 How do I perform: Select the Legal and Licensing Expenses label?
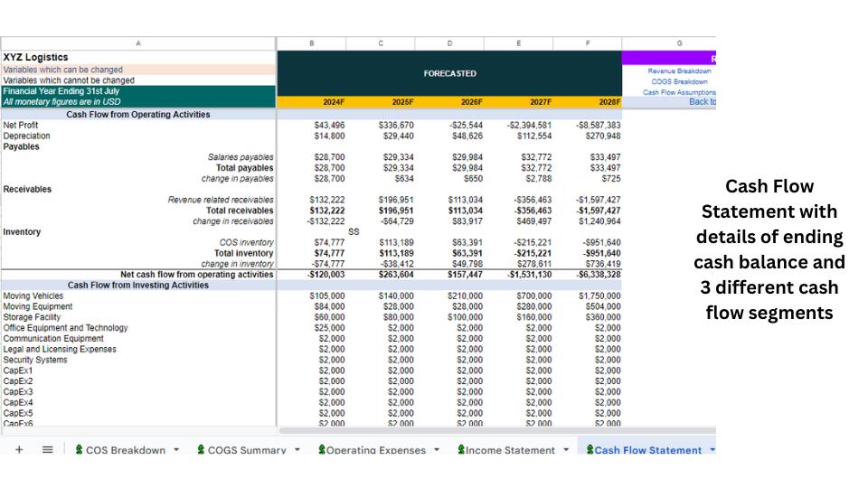(60, 349)
